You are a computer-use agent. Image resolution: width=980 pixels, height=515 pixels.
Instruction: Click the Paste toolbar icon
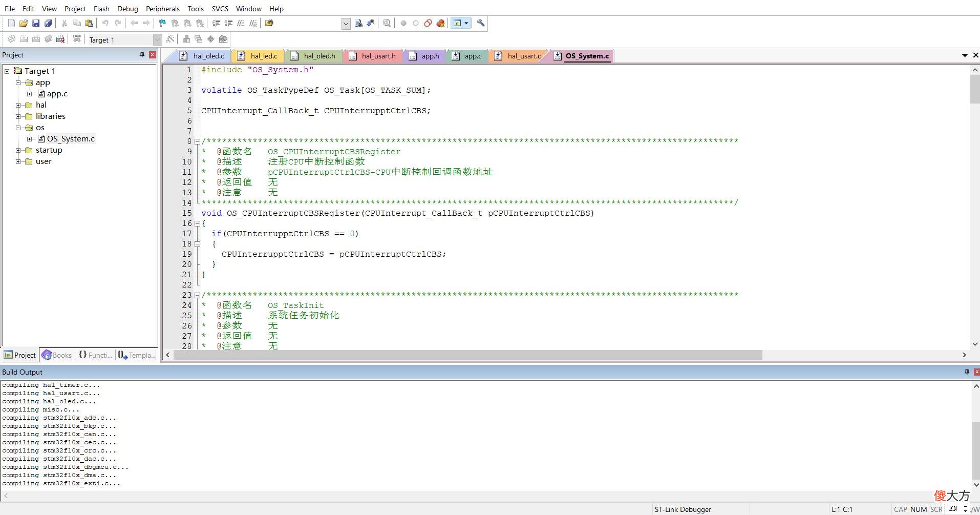pyautogui.click(x=89, y=23)
